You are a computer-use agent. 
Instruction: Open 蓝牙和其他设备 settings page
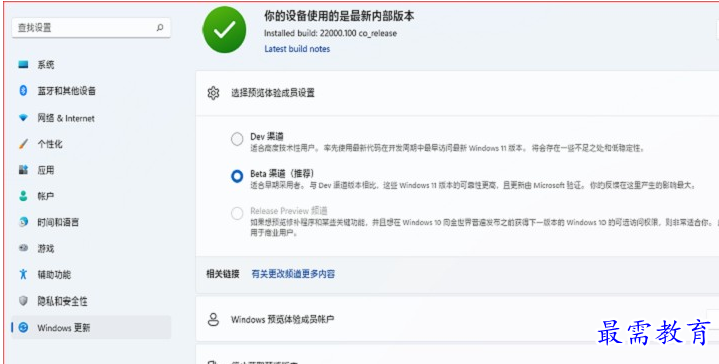click(91, 91)
